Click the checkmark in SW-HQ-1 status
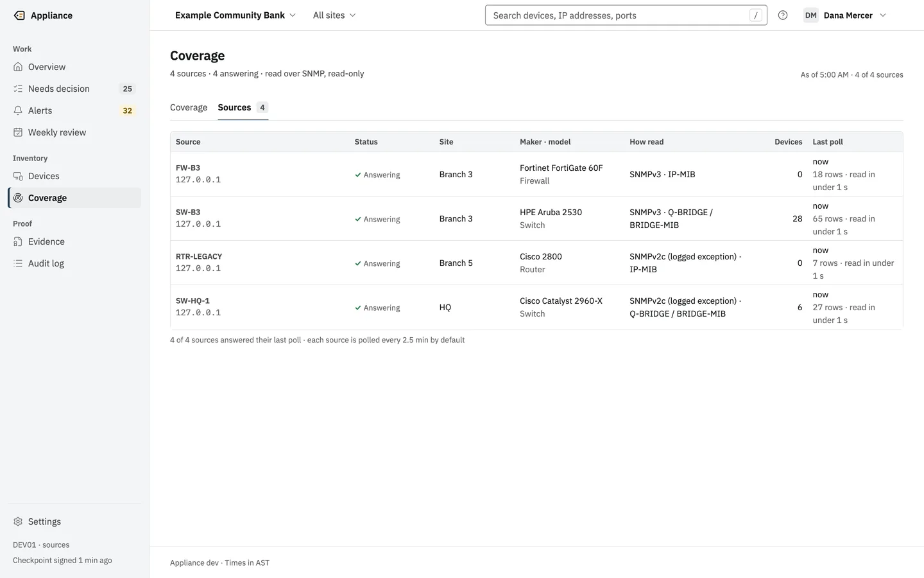The height and width of the screenshot is (578, 924). [x=358, y=308]
